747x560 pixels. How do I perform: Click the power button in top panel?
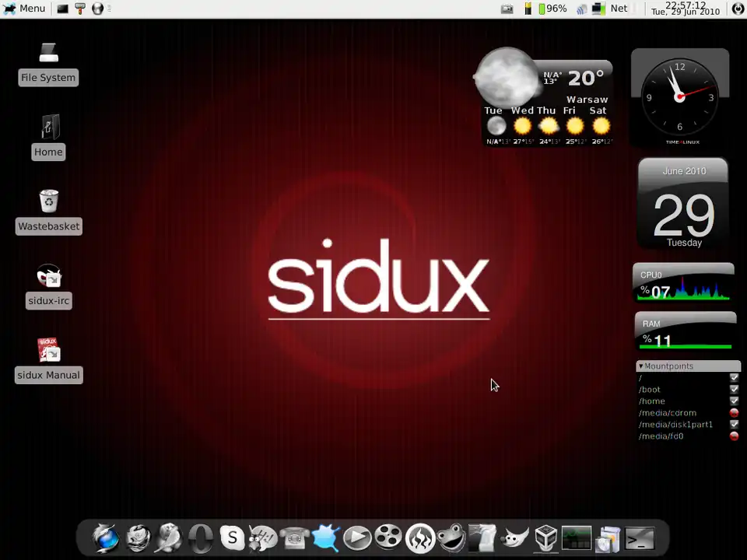738,9
